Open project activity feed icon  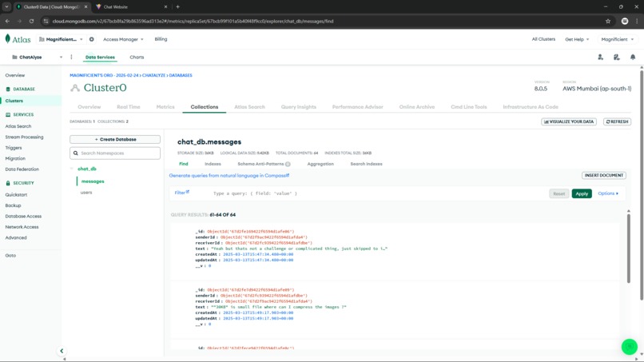[x=617, y=57]
